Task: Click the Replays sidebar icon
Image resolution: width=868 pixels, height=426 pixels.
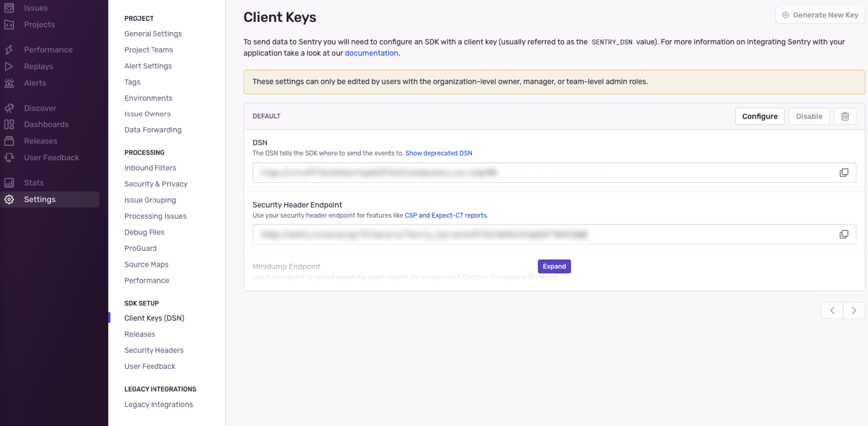Action: coord(38,66)
